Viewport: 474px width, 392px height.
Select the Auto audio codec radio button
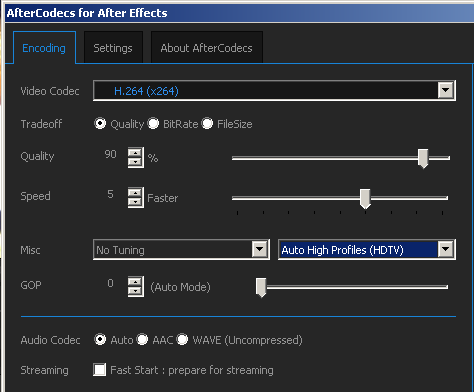100,340
